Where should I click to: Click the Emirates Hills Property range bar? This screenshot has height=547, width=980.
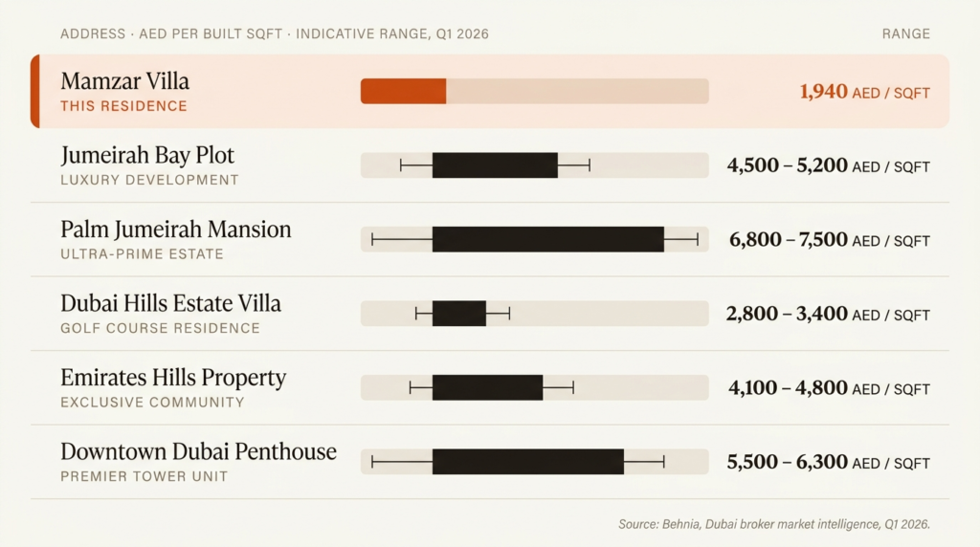click(487, 387)
